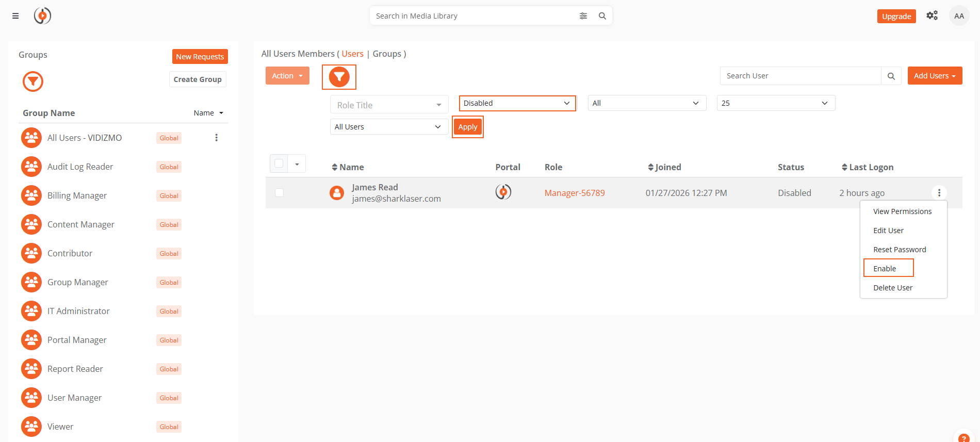Click the VIDIZMO logo in header
Screen dimensions: 980x442
[42, 16]
